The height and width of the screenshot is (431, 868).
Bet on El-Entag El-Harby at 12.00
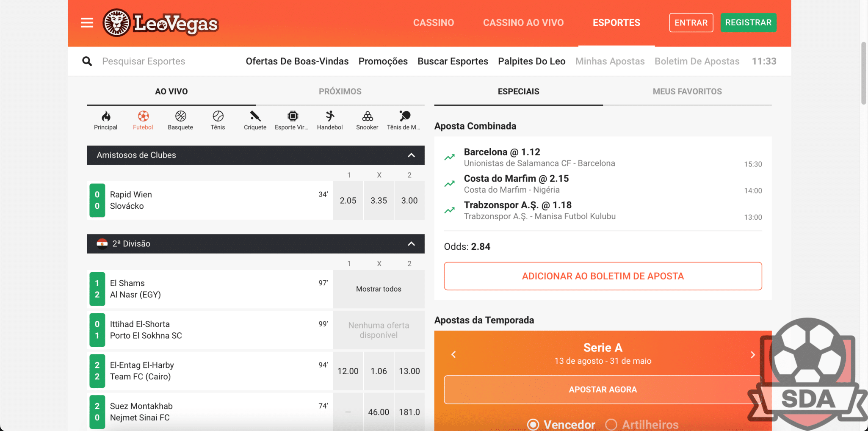[348, 371]
